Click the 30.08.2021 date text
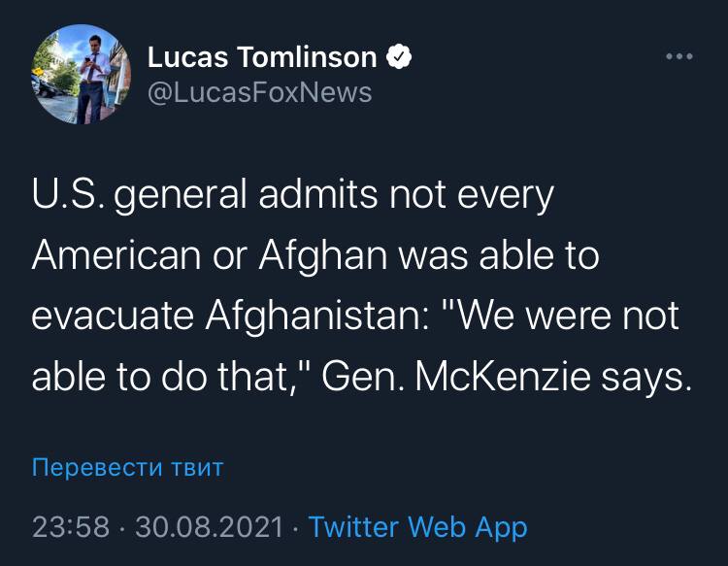Image resolution: width=728 pixels, height=566 pixels. 210,527
